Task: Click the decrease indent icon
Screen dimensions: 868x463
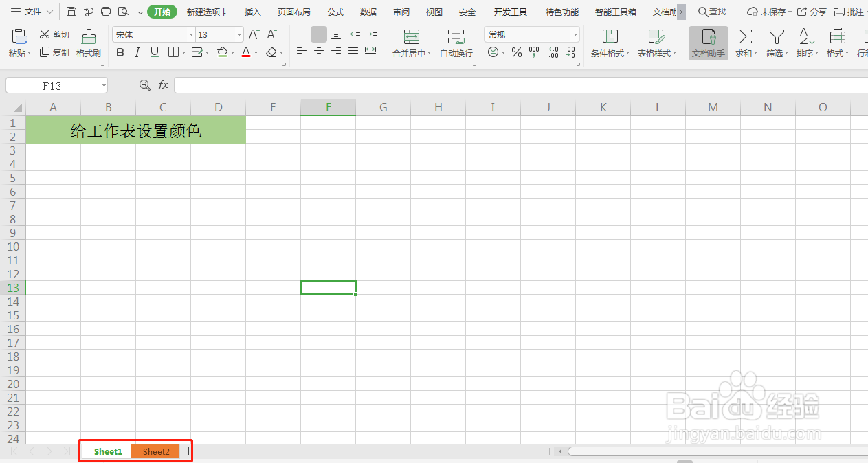Action: [x=355, y=34]
